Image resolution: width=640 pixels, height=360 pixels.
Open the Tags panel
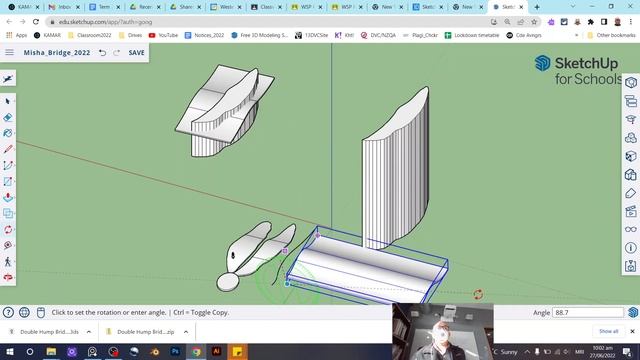[x=631, y=193]
